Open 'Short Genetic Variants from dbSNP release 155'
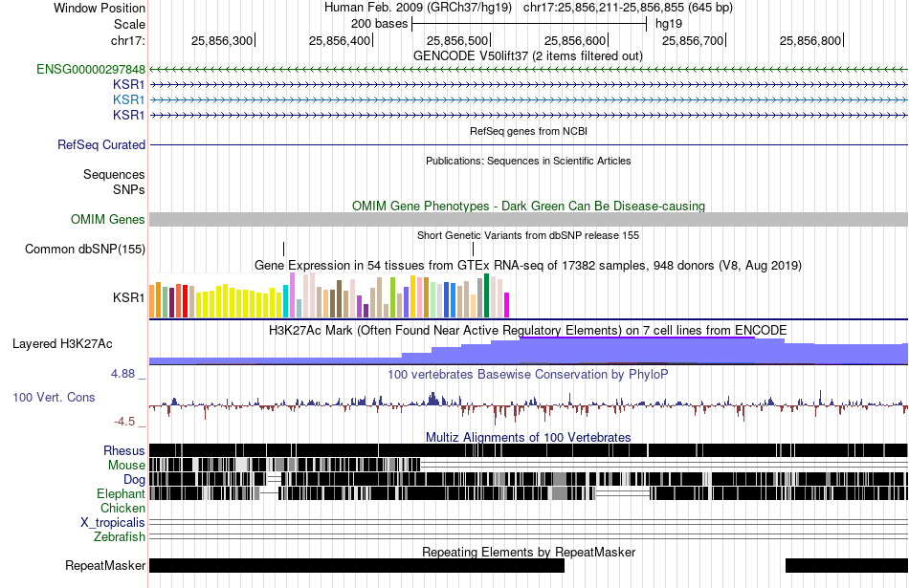909x588 pixels. click(x=528, y=236)
